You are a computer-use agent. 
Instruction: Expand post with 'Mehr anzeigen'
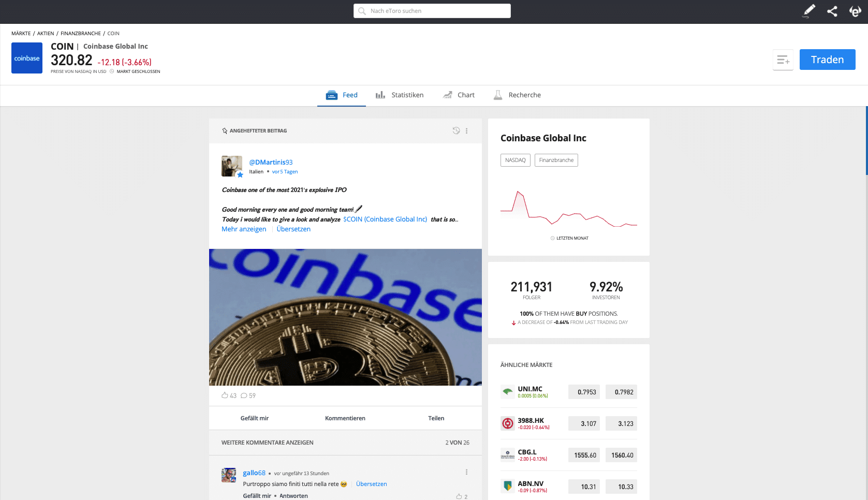click(x=244, y=229)
